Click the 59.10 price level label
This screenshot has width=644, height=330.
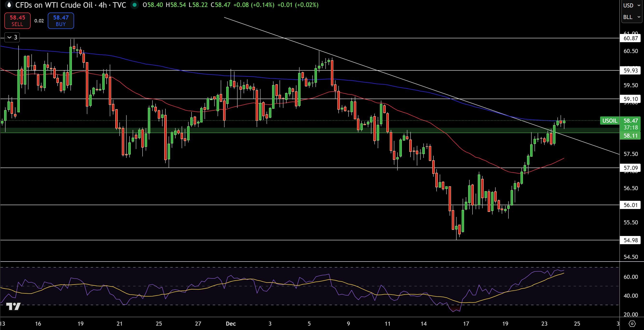[x=630, y=99]
